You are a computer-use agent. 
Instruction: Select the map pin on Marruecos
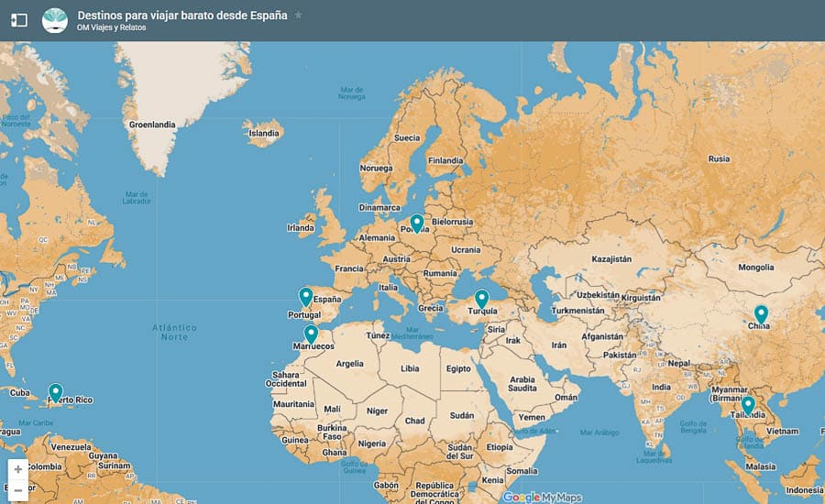point(311,334)
